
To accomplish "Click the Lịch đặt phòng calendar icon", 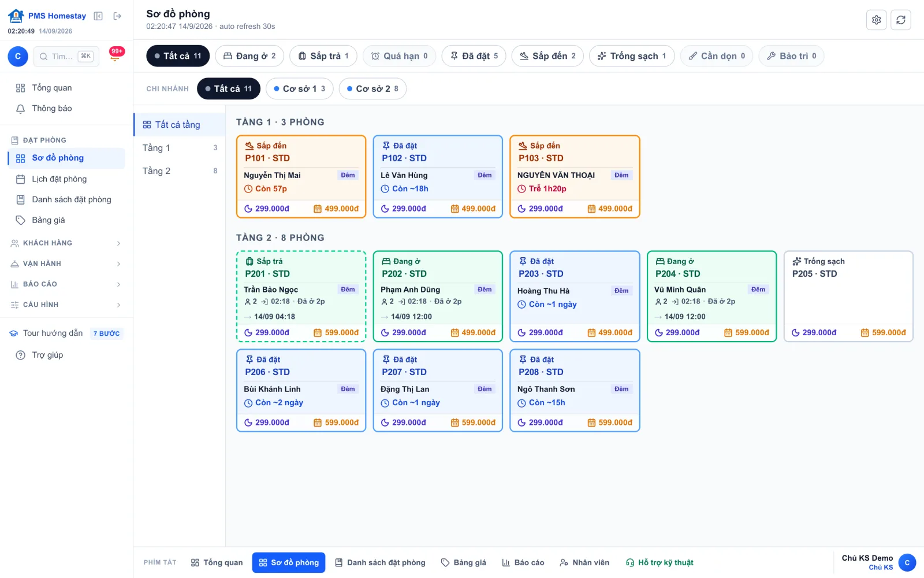I will pyautogui.click(x=20, y=179).
